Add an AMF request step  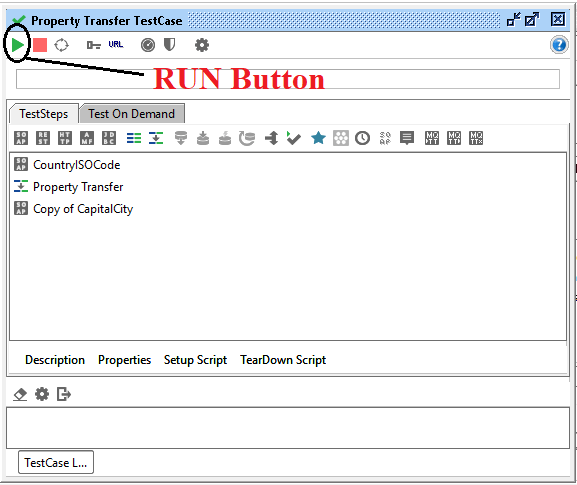coord(87,138)
